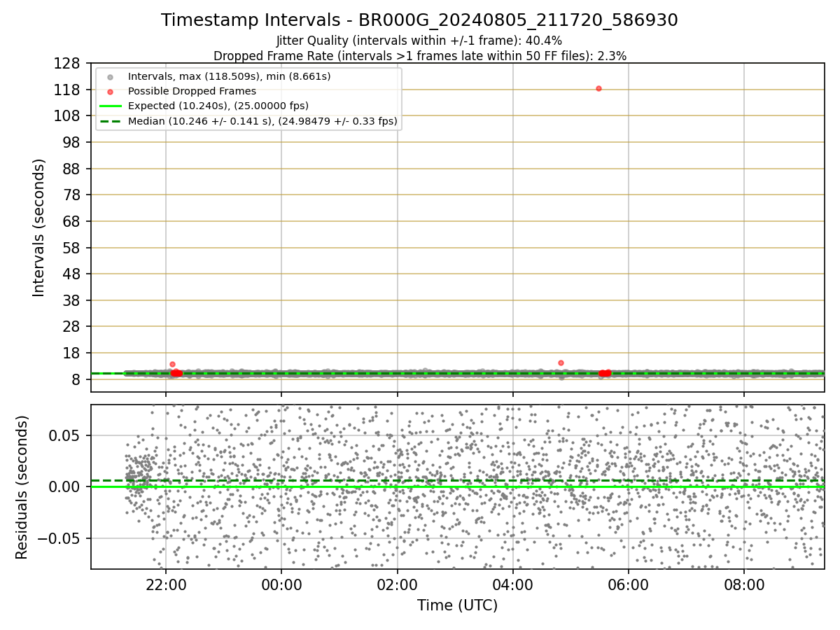Screen dimensions: 840x630
Task: Click the solid green Expected legend line
Action: point(110,106)
